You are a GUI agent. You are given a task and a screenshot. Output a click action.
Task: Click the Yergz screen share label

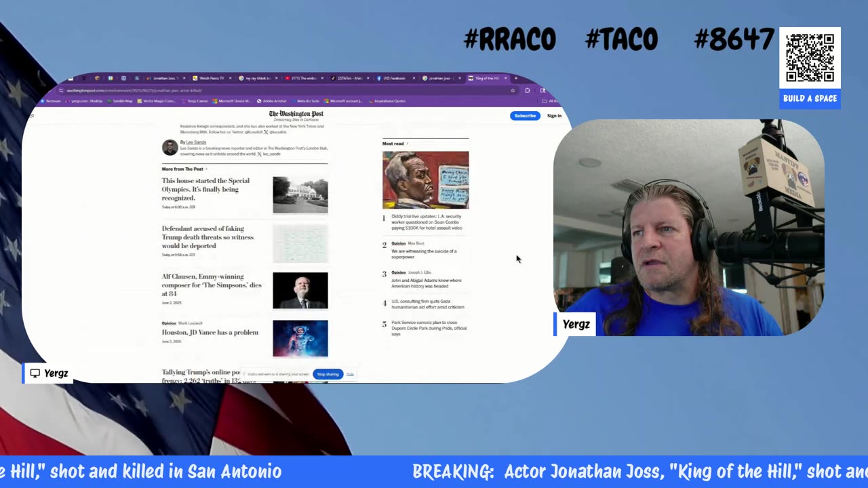click(x=47, y=373)
